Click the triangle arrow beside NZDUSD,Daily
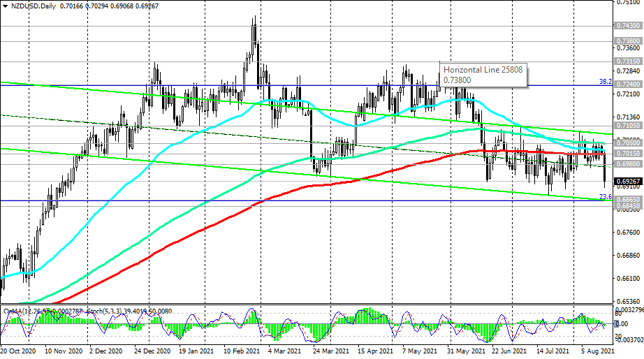Viewport: 644px width, 359px height. (4, 5)
